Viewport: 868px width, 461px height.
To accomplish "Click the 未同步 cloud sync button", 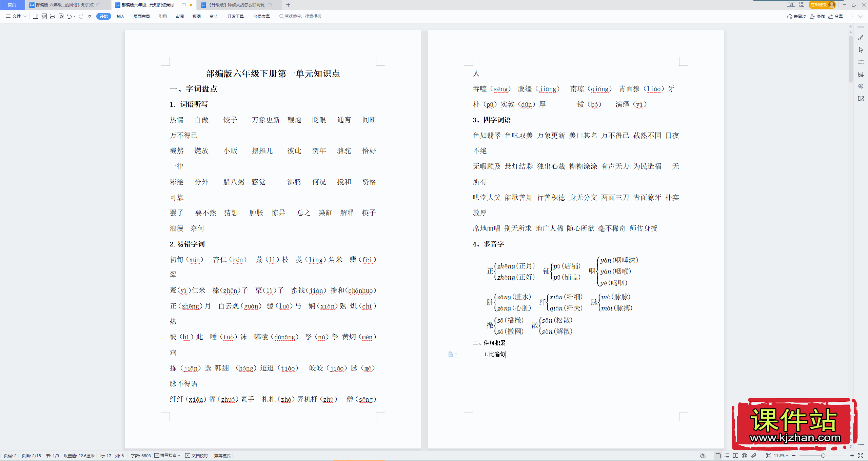I will [796, 16].
